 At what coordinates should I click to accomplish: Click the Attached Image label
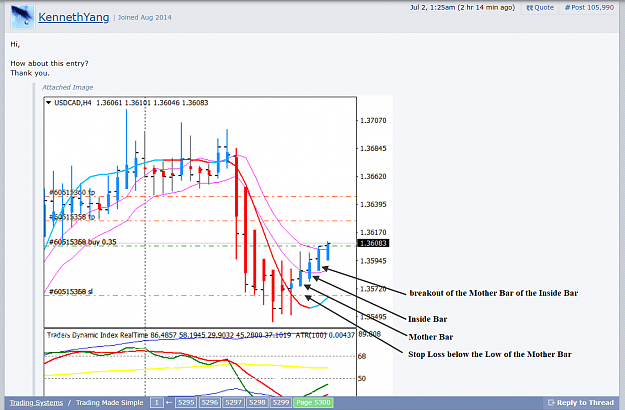(x=68, y=87)
